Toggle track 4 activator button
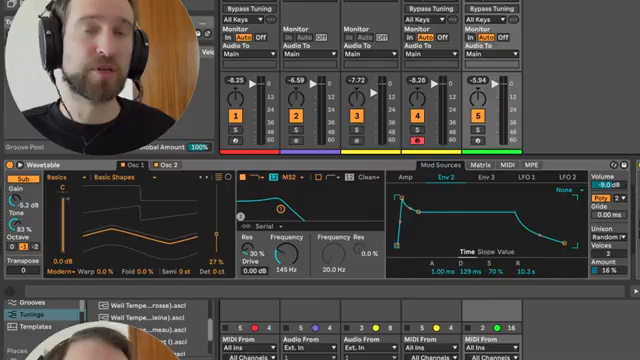Screen dimensions: 640x360 click(x=417, y=116)
